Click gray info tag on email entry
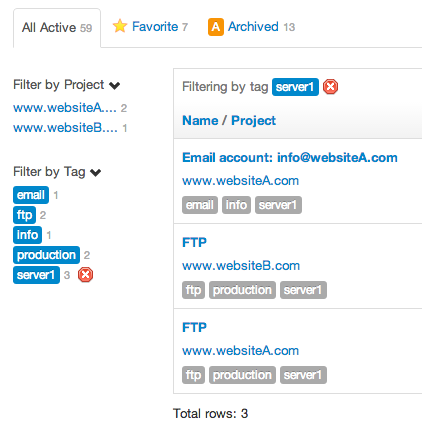Viewport: 422px width, 434px height. [236, 205]
